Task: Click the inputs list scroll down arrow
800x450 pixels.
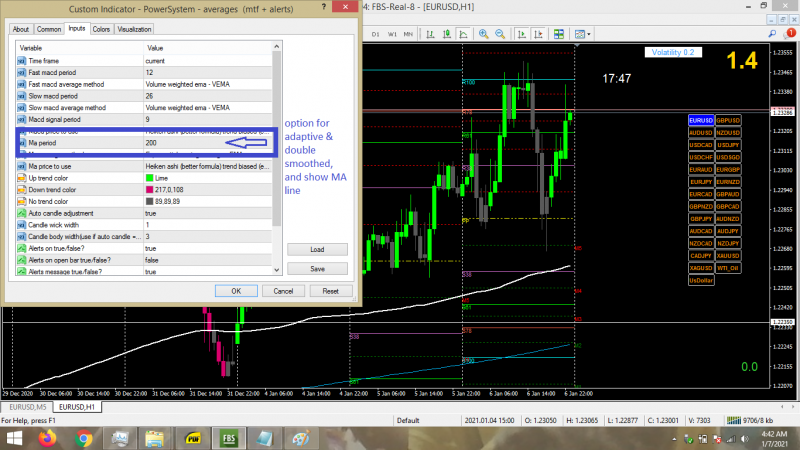Action: pyautogui.click(x=277, y=270)
